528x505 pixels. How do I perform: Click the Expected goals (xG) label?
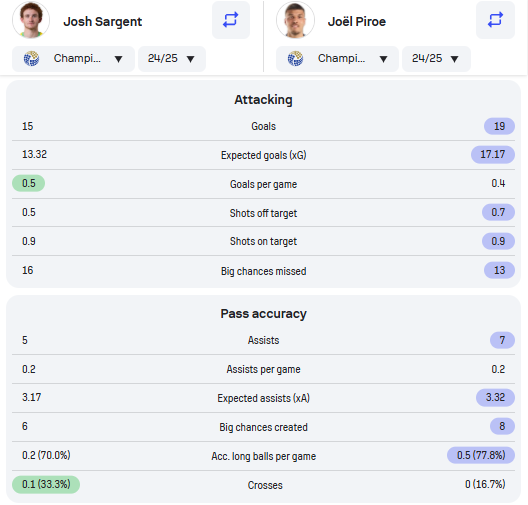[263, 155]
